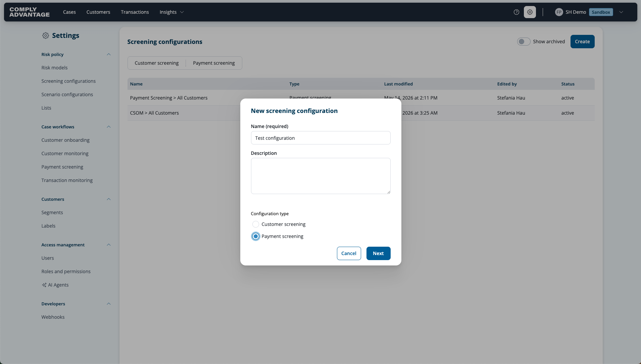Image resolution: width=641 pixels, height=364 pixels.
Task: Open the Transactions menu
Action: coord(135,12)
